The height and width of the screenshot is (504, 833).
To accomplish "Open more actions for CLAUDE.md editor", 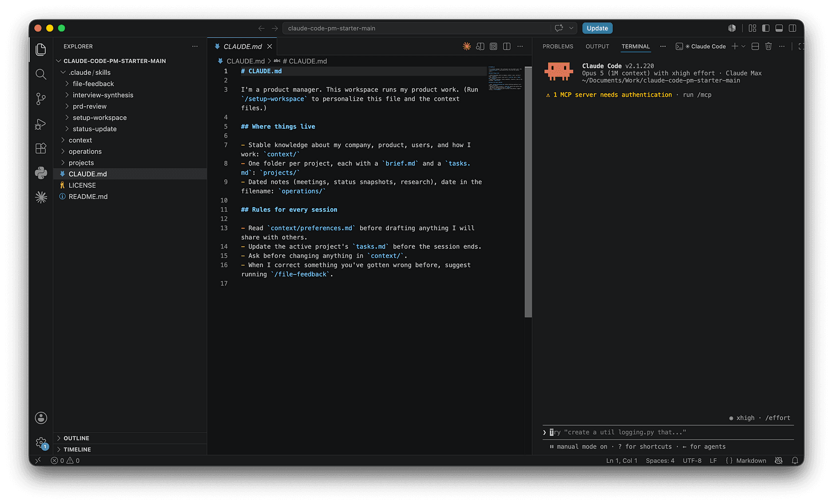I will 520,46.
